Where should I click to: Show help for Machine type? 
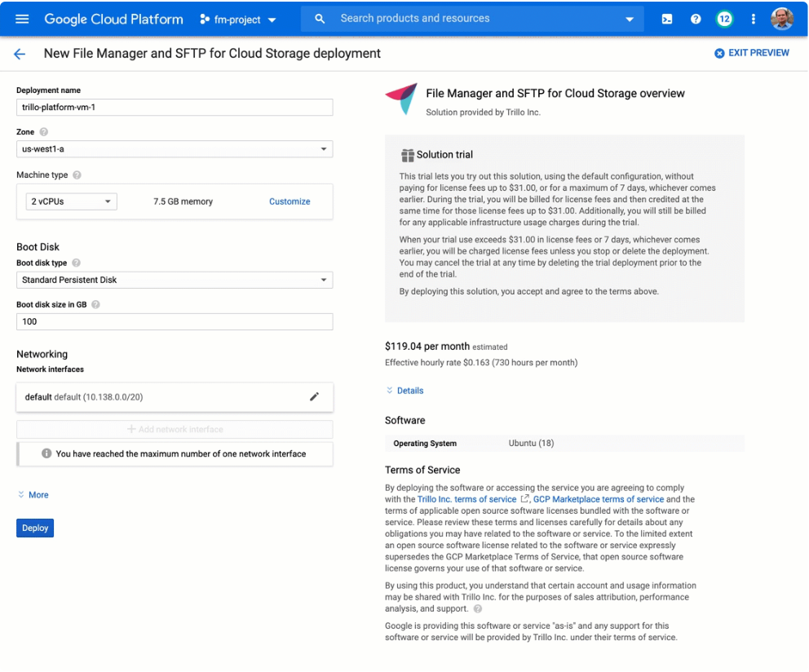(x=77, y=175)
